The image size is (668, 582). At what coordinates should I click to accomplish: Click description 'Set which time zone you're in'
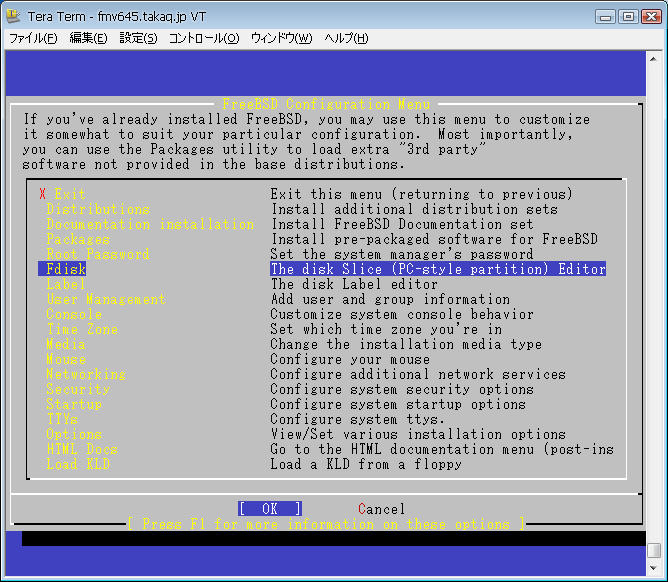(386, 329)
